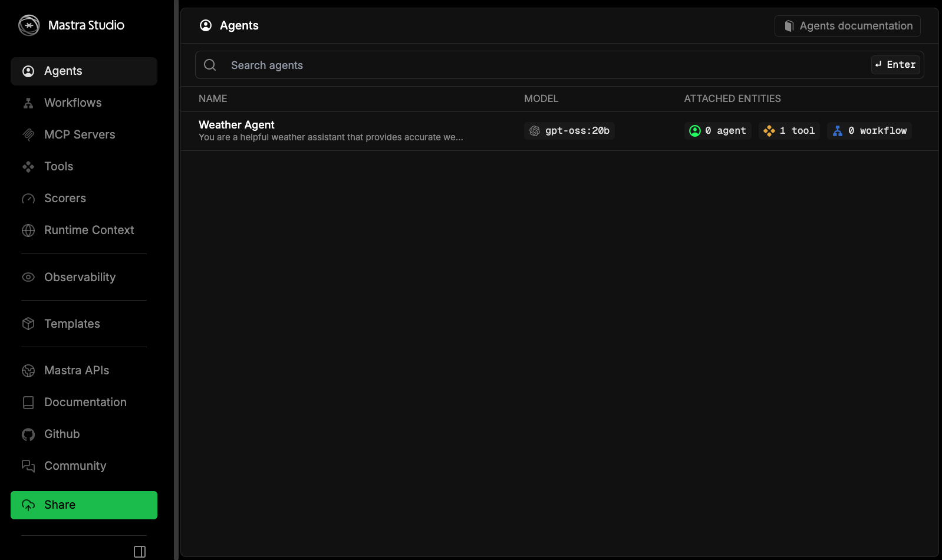Open the Scorers page
This screenshot has height=560, width=942.
pos(84,199)
